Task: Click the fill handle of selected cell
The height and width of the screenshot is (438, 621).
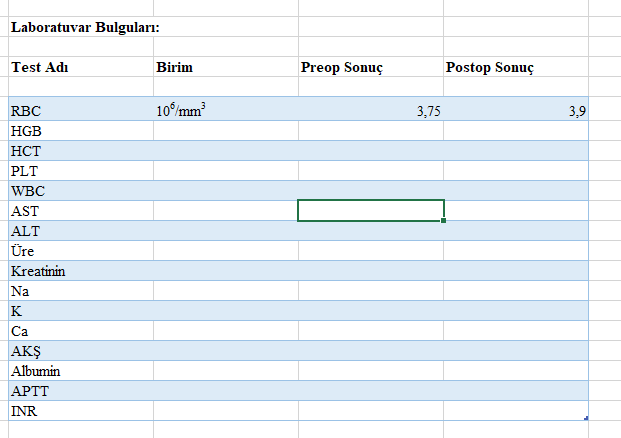Action: 443,221
